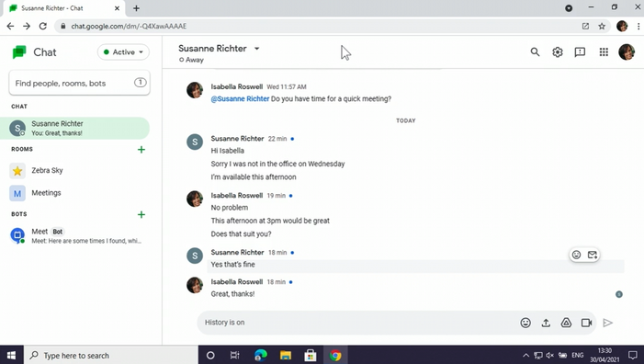Click 'This afternoon at 3pm would be great'
This screenshot has height=364, width=644.
270,221
